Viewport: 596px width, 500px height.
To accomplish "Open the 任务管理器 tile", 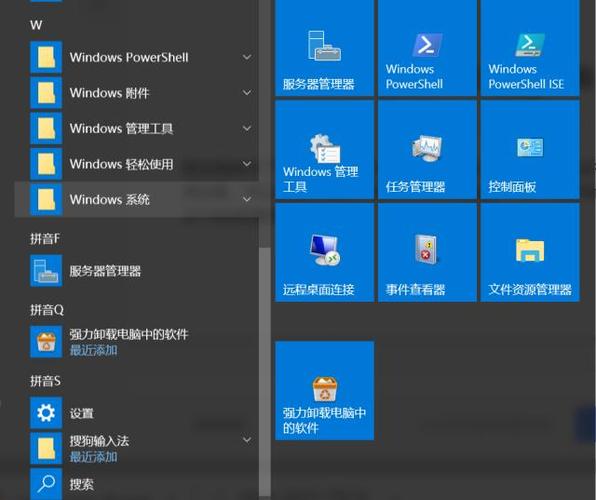I will [427, 150].
